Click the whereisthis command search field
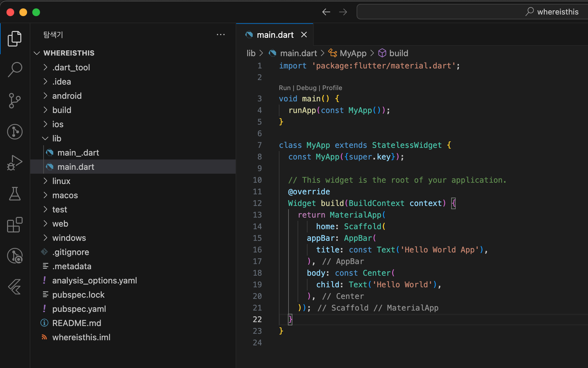The height and width of the screenshot is (368, 588). click(472, 12)
